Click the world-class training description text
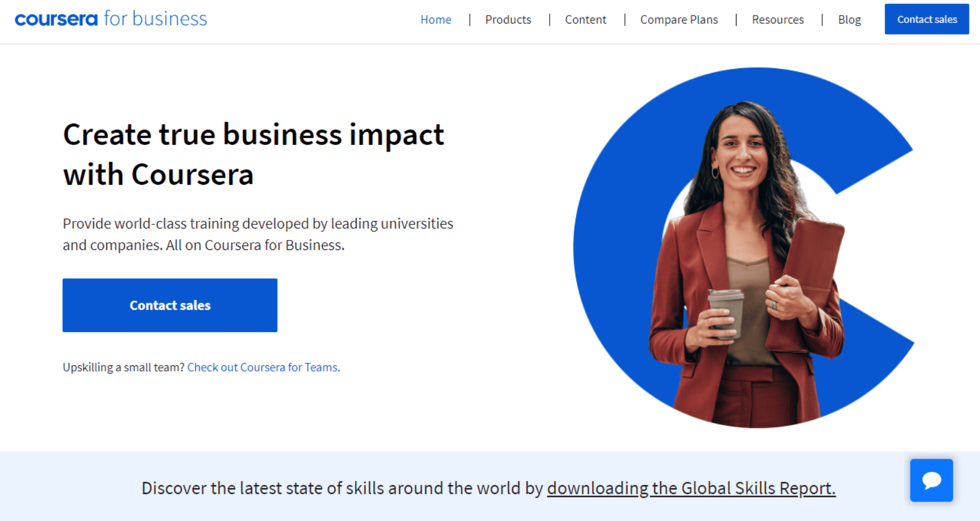 coord(258,234)
